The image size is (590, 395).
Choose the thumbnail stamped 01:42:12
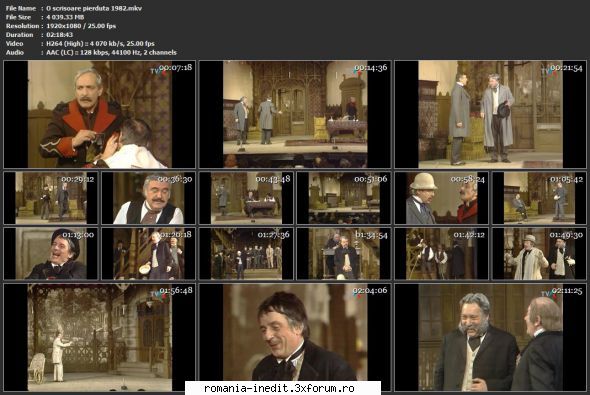click(442, 254)
